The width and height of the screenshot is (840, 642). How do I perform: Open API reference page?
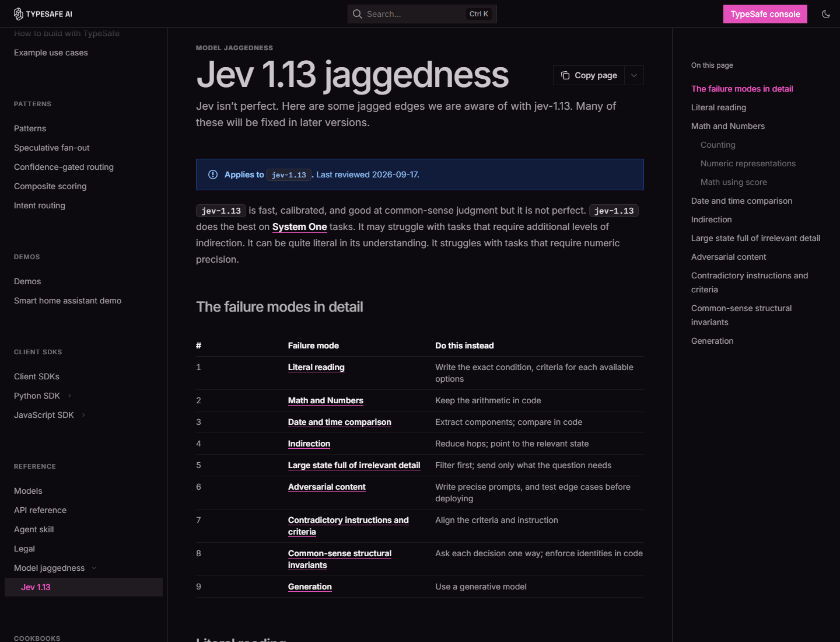coord(40,510)
